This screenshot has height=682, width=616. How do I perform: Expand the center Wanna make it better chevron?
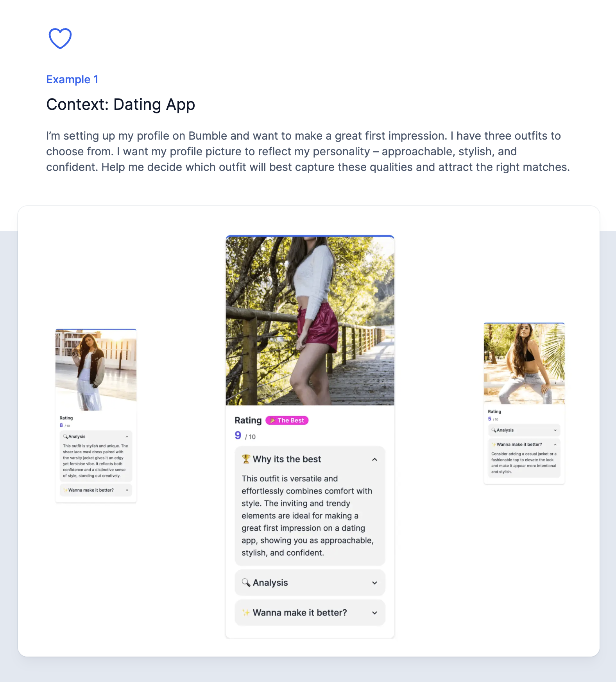click(374, 613)
